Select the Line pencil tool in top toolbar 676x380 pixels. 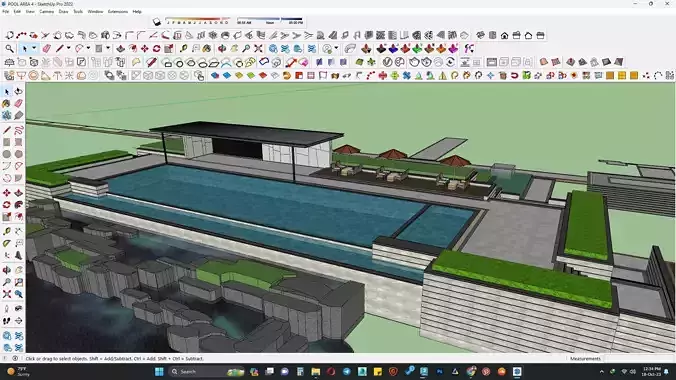click(59, 48)
